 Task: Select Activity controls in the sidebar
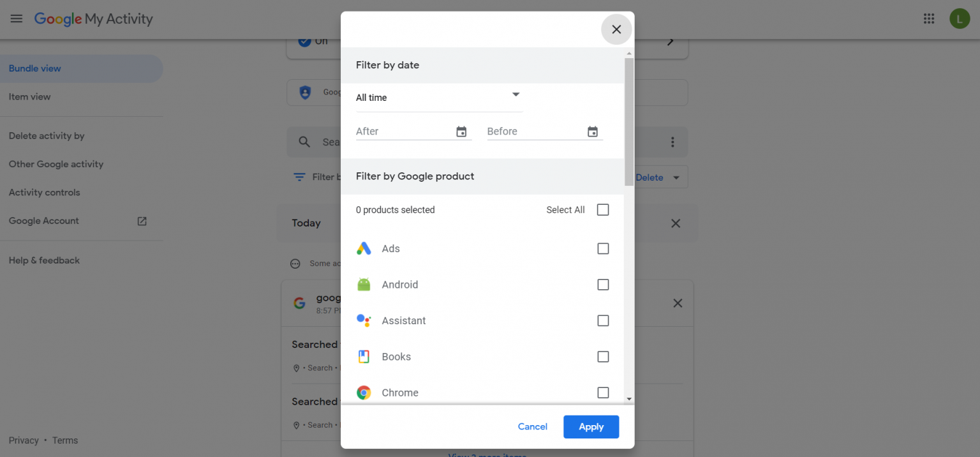(44, 192)
